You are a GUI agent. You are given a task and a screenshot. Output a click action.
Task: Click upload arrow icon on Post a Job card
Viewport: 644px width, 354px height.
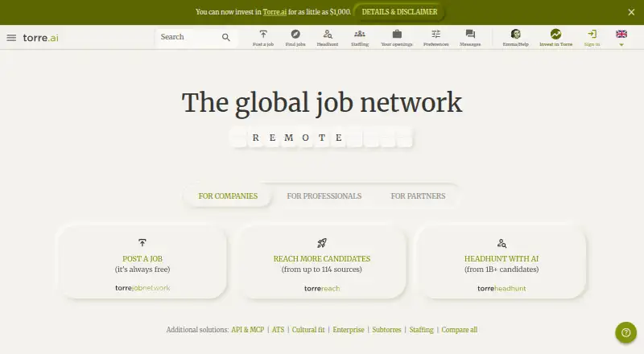point(142,243)
